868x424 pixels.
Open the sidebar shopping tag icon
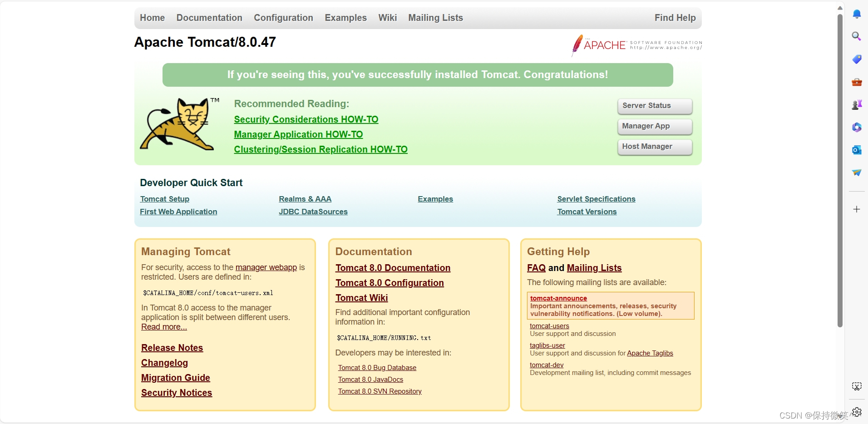tap(857, 59)
